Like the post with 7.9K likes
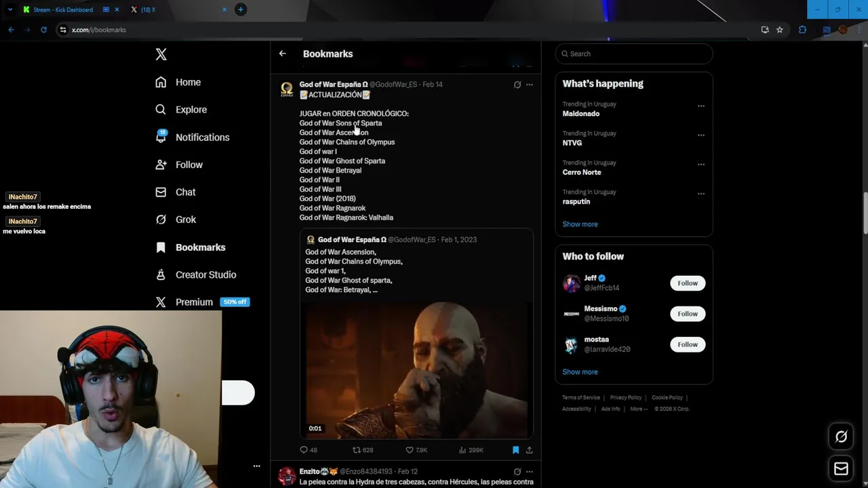868x488 pixels. click(416, 450)
